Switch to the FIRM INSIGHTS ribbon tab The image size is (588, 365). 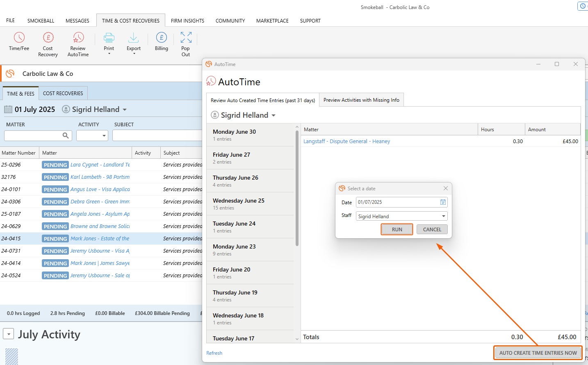pyautogui.click(x=187, y=21)
